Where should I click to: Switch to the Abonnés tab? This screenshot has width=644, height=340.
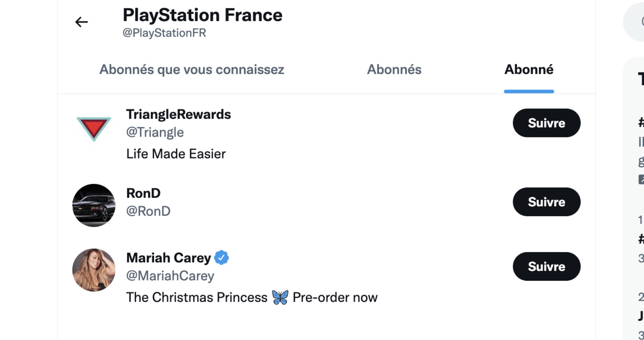pyautogui.click(x=394, y=70)
